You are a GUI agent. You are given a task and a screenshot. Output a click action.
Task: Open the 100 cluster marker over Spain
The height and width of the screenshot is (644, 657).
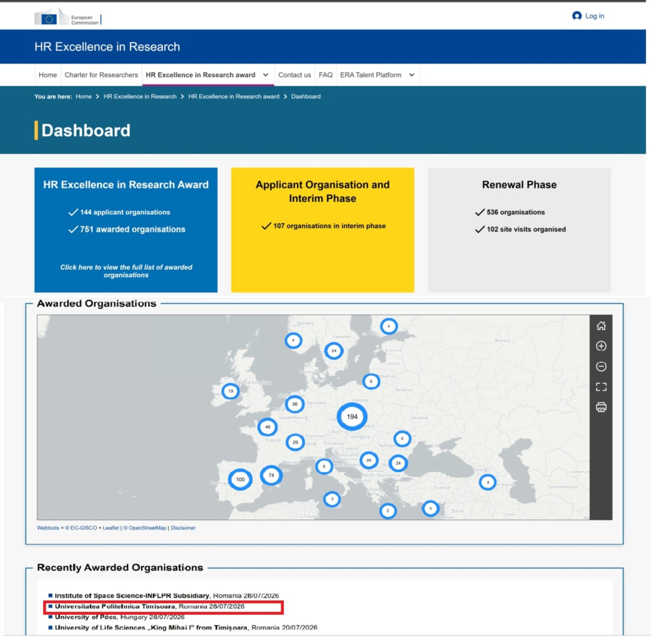(240, 479)
